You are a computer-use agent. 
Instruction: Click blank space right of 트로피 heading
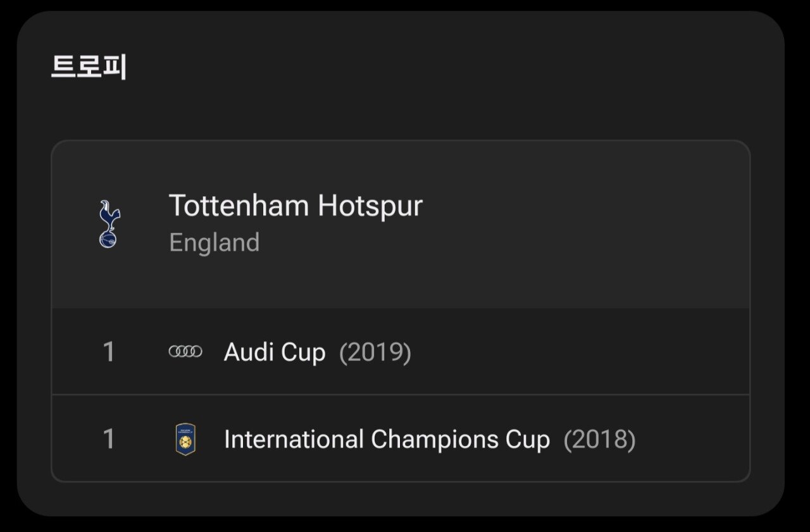pos(443,67)
